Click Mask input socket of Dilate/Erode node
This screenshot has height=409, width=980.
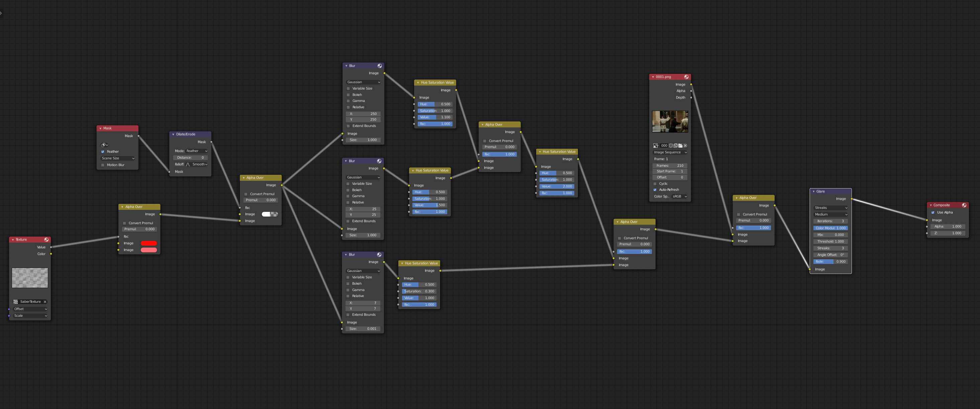pyautogui.click(x=169, y=172)
